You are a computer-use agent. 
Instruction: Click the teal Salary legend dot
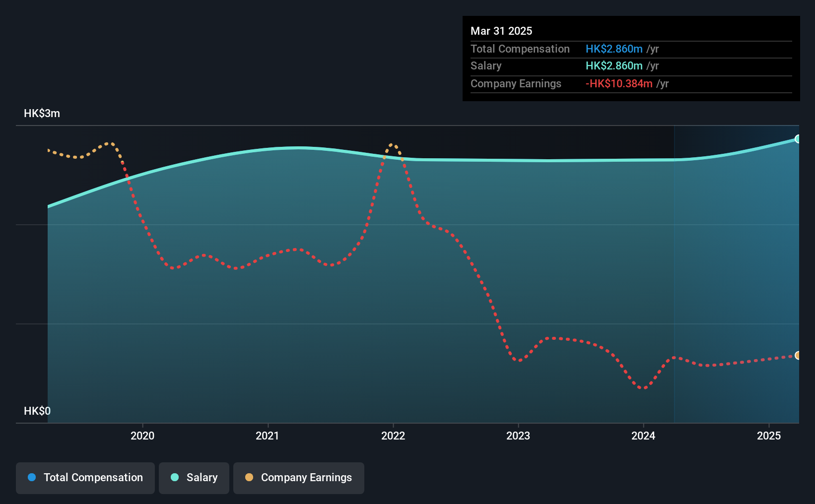click(175, 477)
